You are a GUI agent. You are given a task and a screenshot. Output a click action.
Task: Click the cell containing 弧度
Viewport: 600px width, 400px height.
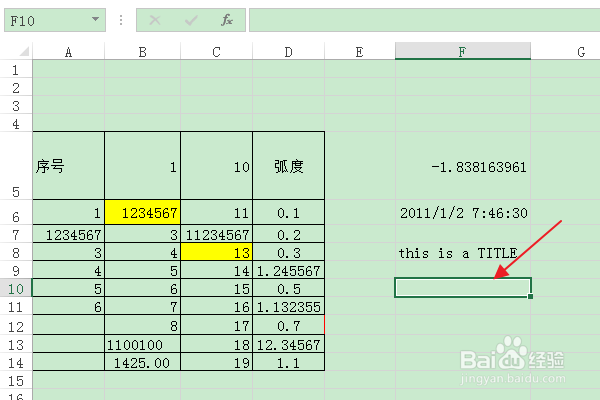click(289, 166)
